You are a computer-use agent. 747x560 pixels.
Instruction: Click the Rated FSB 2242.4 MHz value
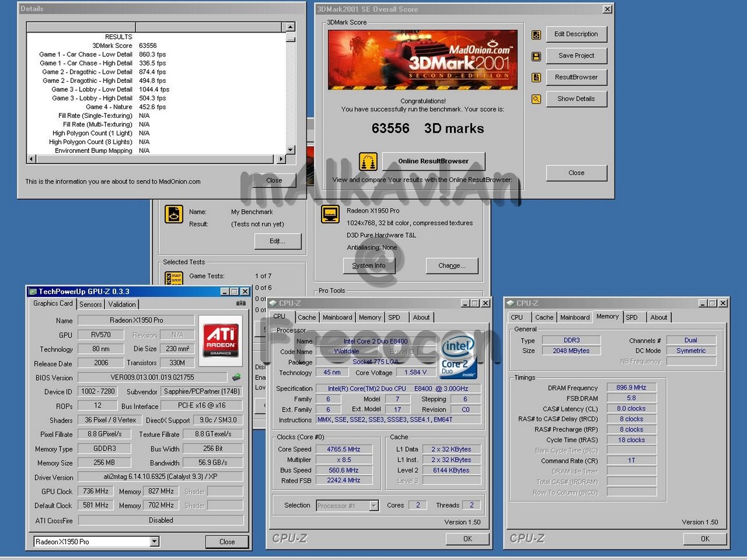[344, 480]
